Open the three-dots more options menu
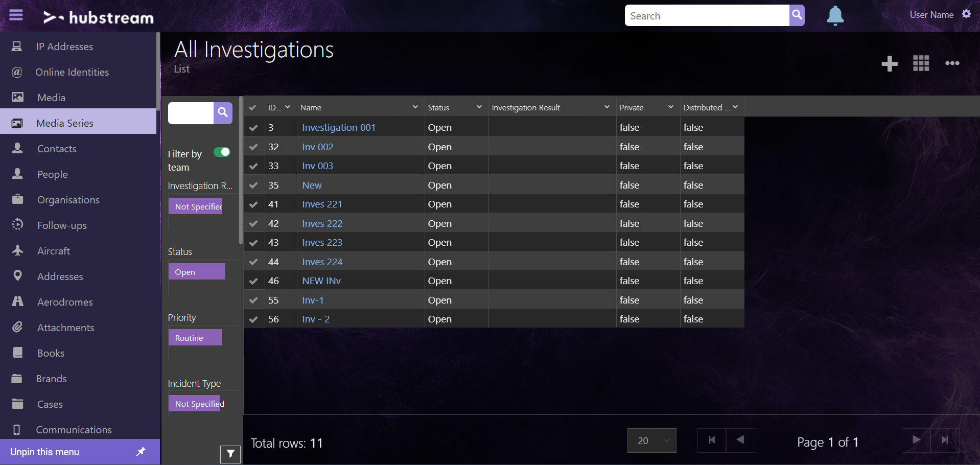Image resolution: width=980 pixels, height=465 pixels. (x=952, y=63)
